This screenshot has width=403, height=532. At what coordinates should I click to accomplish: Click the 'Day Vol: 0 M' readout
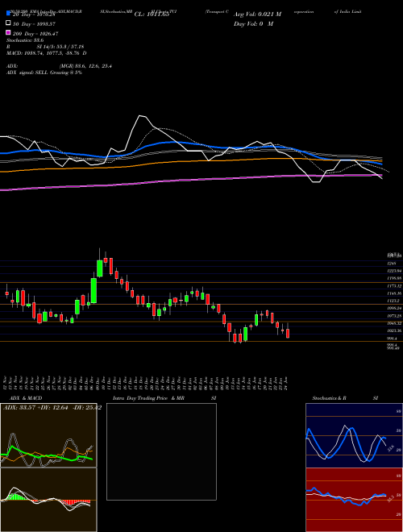[x=254, y=23]
